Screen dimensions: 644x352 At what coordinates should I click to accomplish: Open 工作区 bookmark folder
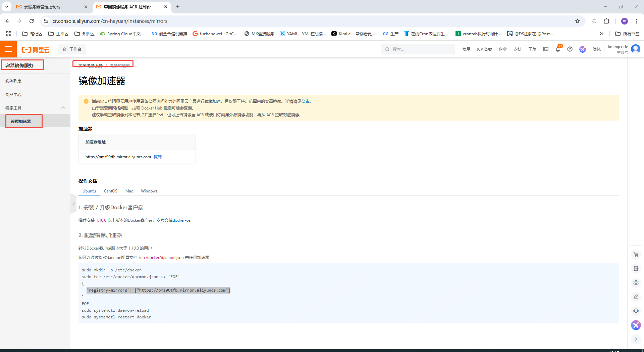click(58, 34)
